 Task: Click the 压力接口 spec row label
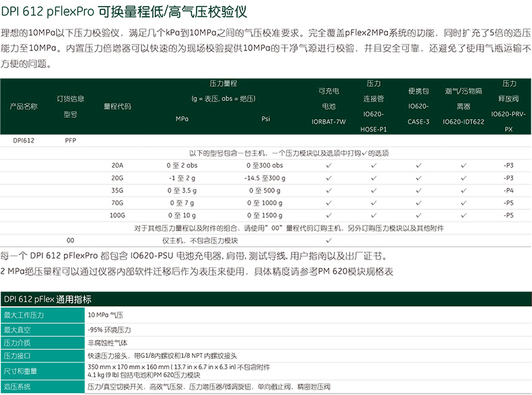pyautogui.click(x=18, y=355)
